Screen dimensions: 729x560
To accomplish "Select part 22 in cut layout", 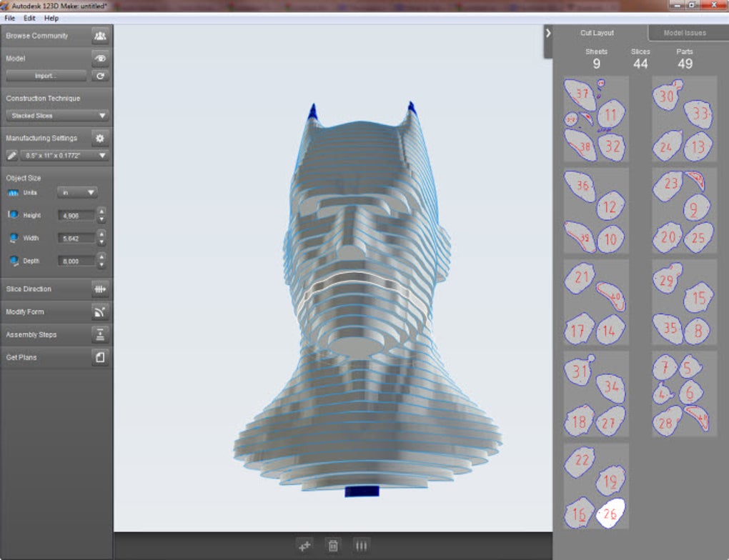I will 580,461.
